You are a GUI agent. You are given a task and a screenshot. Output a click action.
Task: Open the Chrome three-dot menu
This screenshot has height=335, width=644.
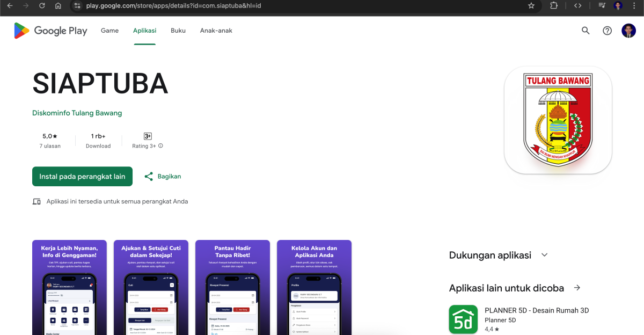point(635,5)
